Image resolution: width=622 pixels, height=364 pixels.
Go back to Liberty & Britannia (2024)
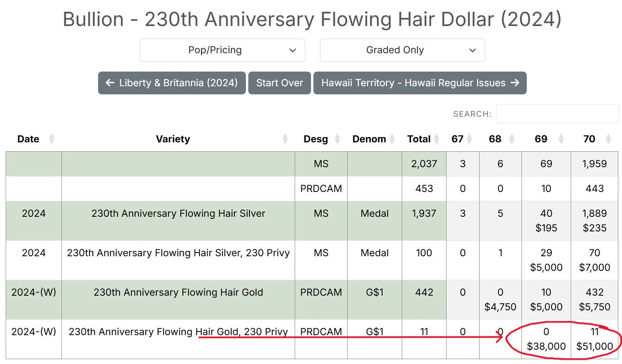[x=172, y=83]
